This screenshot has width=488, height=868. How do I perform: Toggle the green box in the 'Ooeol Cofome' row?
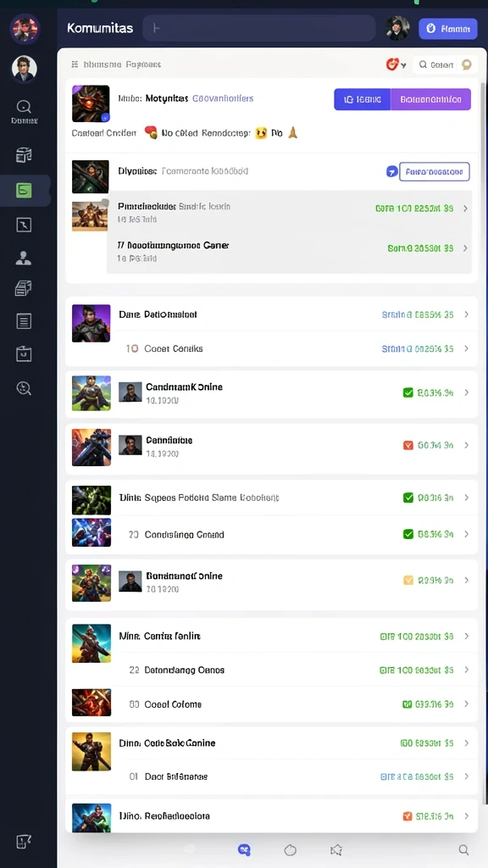pyautogui.click(x=407, y=704)
